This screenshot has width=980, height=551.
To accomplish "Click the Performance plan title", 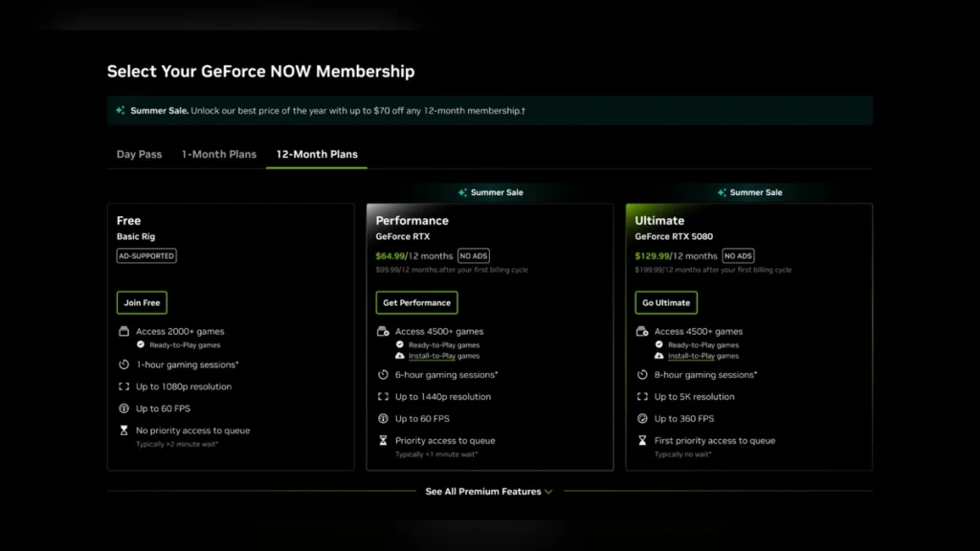I will coord(412,221).
